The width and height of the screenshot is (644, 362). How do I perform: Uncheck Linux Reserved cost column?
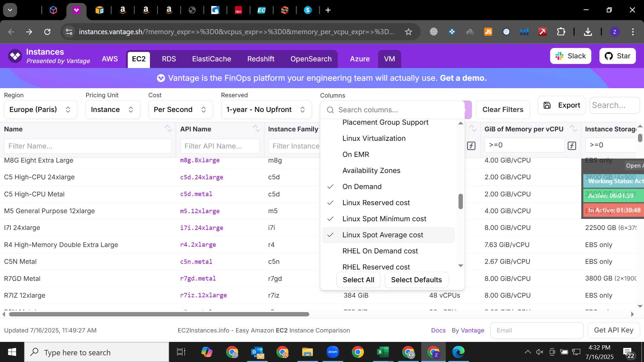[x=388, y=203]
